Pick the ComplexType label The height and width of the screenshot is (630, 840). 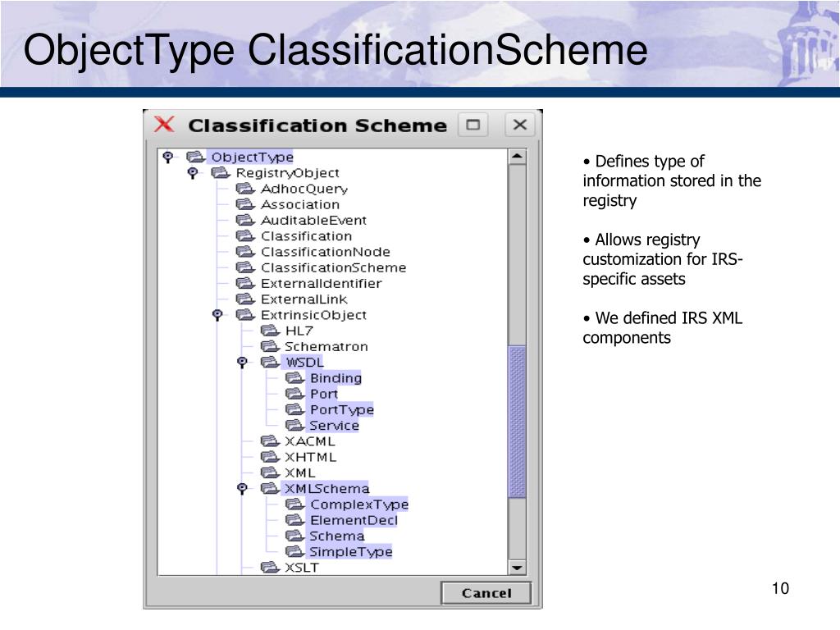tap(359, 504)
